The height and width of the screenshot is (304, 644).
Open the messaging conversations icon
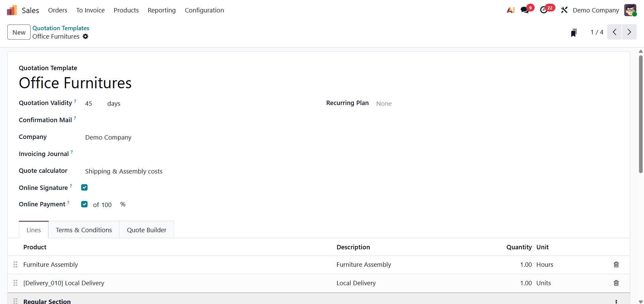coord(525,10)
